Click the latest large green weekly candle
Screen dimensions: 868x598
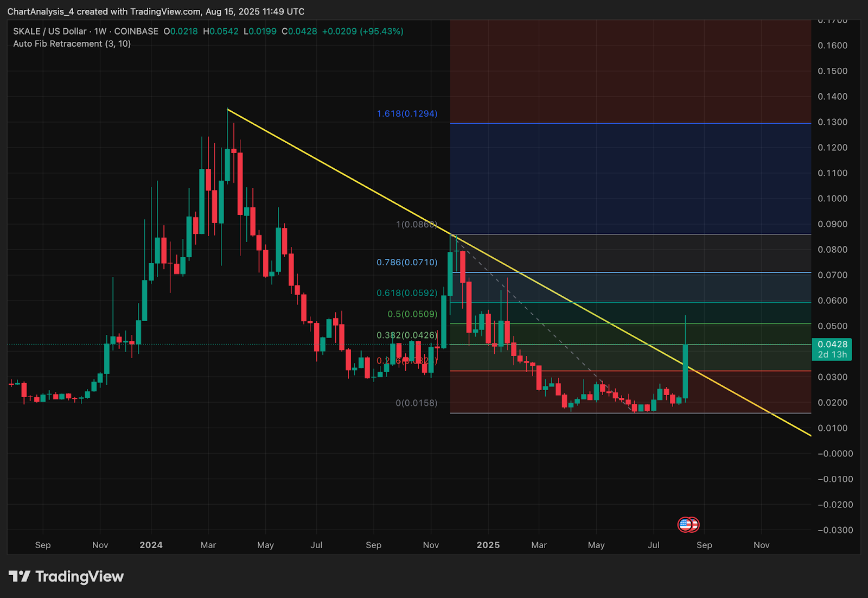tap(686, 372)
